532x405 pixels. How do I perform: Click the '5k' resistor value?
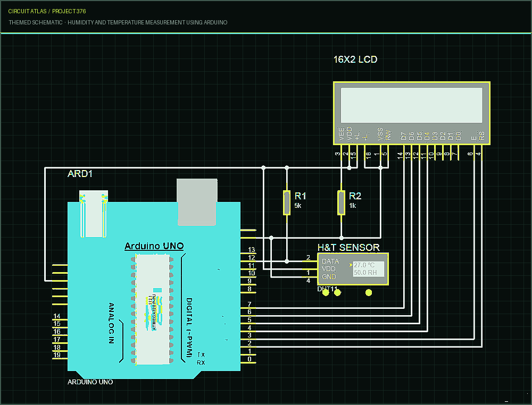pyautogui.click(x=298, y=206)
